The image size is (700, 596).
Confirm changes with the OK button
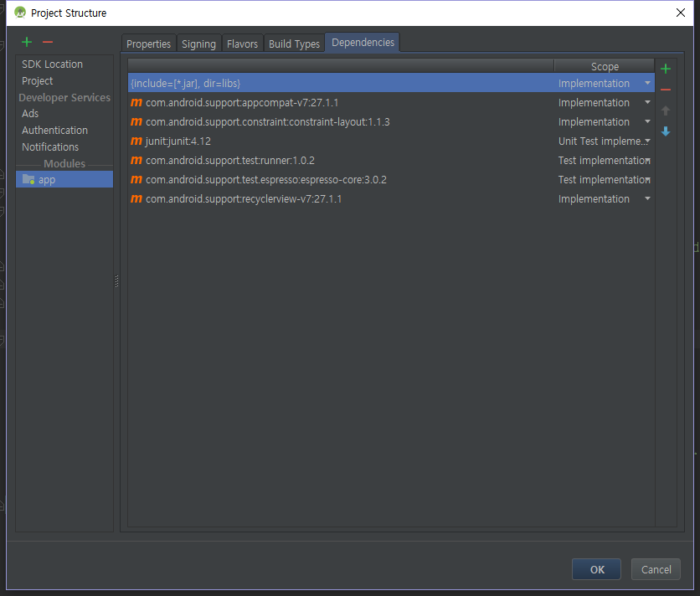point(596,569)
